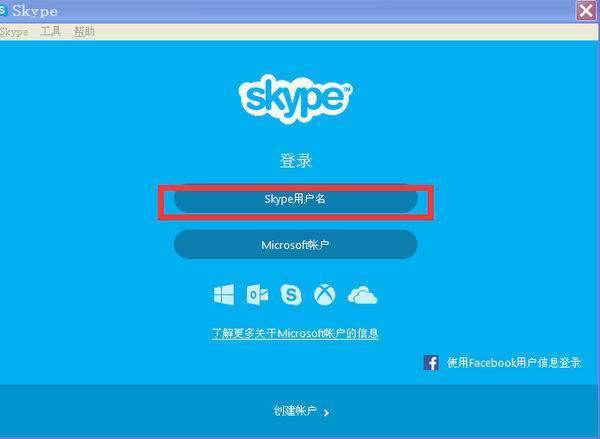Click the Xbox icon

coord(324,295)
